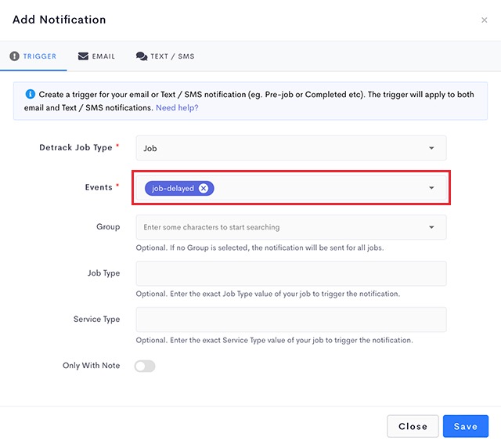Click the job-delayed tag in Events
The height and width of the screenshot is (448, 501).
(x=173, y=188)
